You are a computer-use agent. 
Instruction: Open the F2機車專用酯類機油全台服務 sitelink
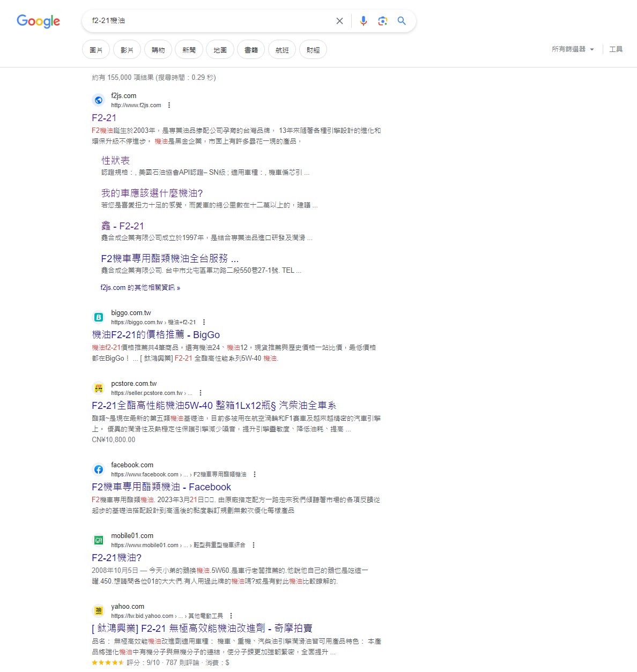[x=170, y=258]
